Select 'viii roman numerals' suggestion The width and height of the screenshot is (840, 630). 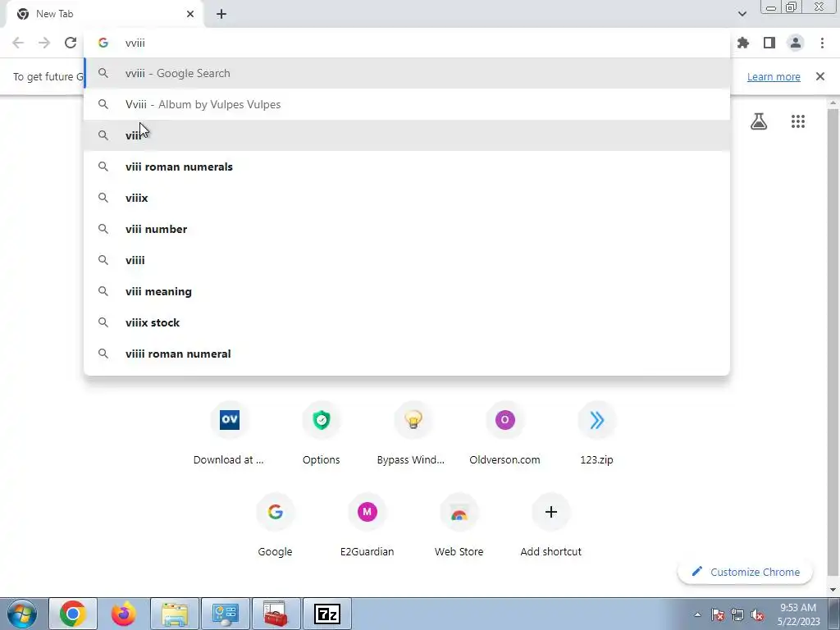click(407, 167)
